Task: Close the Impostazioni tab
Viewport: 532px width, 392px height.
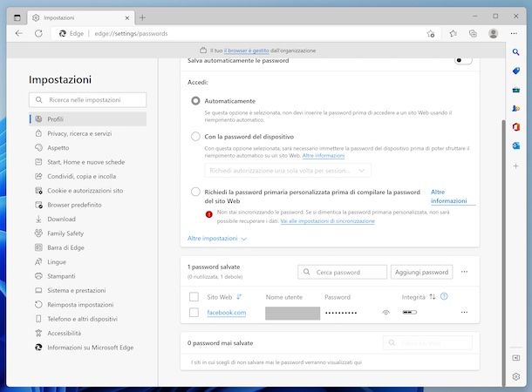Action: (127, 18)
